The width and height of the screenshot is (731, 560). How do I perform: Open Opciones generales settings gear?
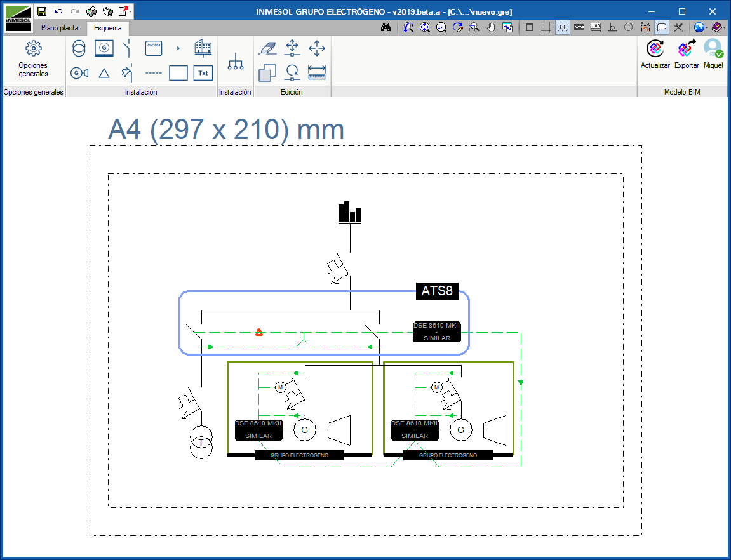(33, 58)
